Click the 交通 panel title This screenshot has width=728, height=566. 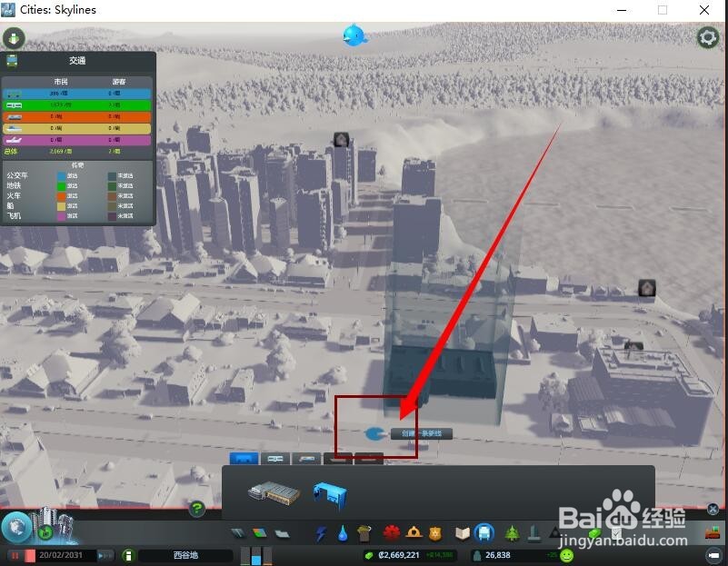(77, 60)
